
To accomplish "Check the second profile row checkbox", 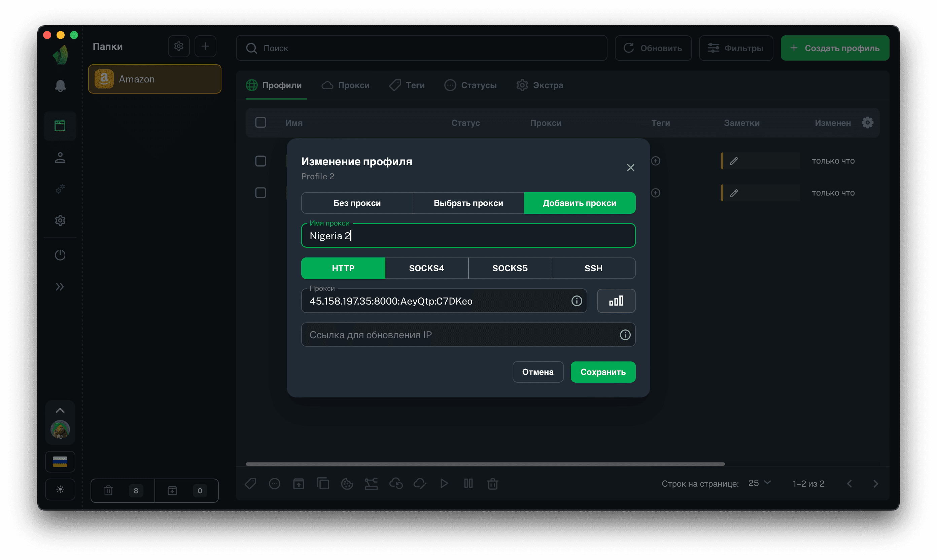I will coord(261,193).
